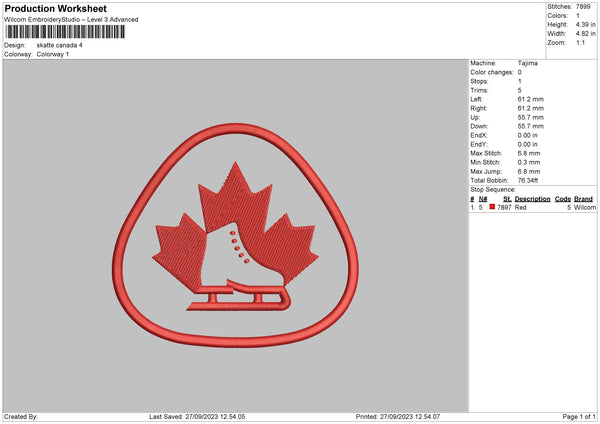
Task: Click the 'Printed: 27/09/2023' footer text
Action: pos(398,417)
